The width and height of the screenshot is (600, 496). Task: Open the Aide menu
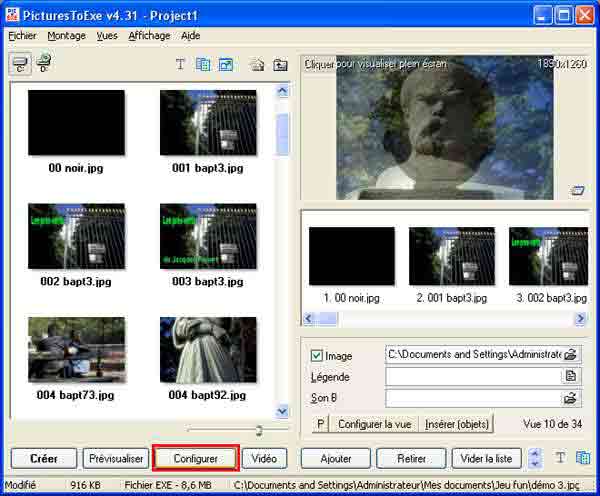[x=191, y=36]
